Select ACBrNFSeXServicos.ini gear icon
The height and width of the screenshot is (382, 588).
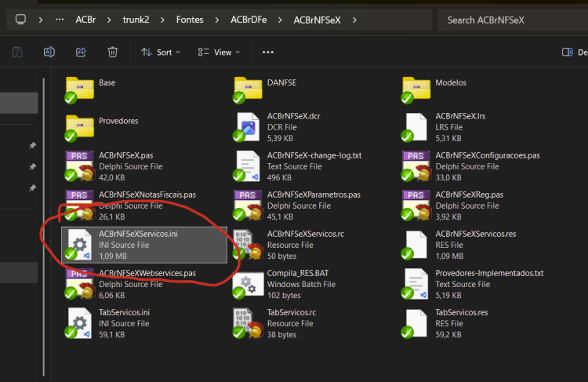[78, 245]
